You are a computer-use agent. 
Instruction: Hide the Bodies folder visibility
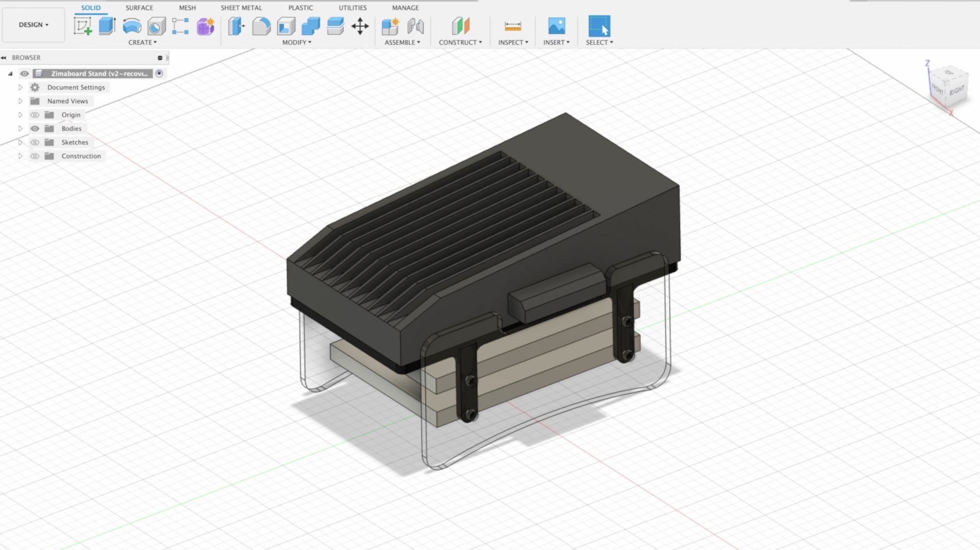(35, 129)
